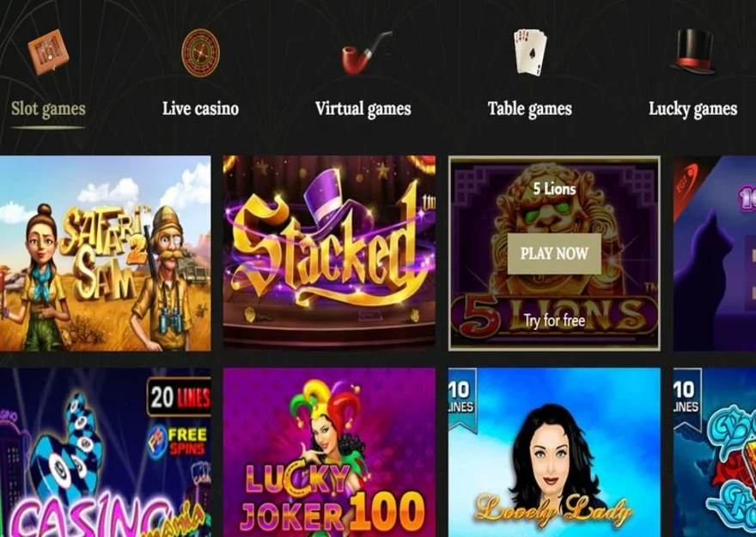Switch to the Live casino tab
Viewport: 756px width, 537px height.
pos(200,108)
